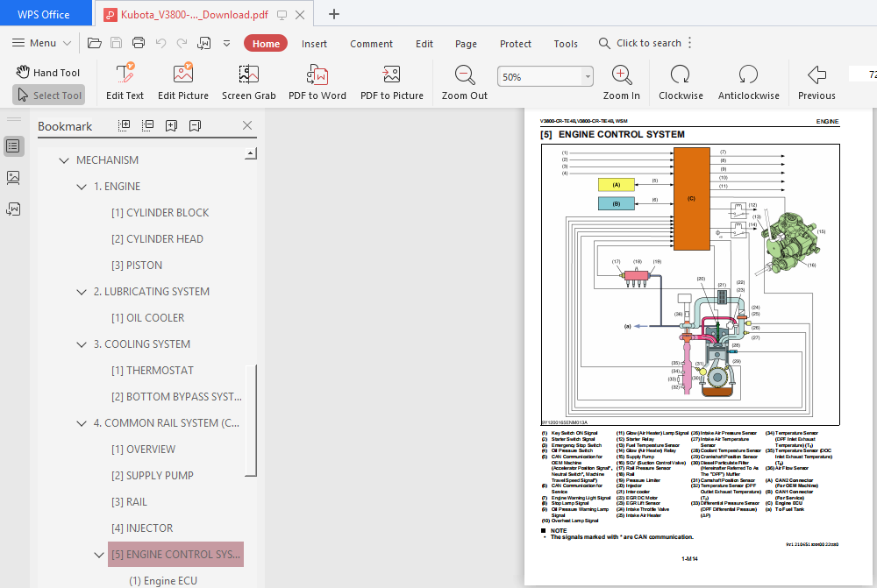Open the Insert tab
The image size is (877, 588).
[314, 44]
